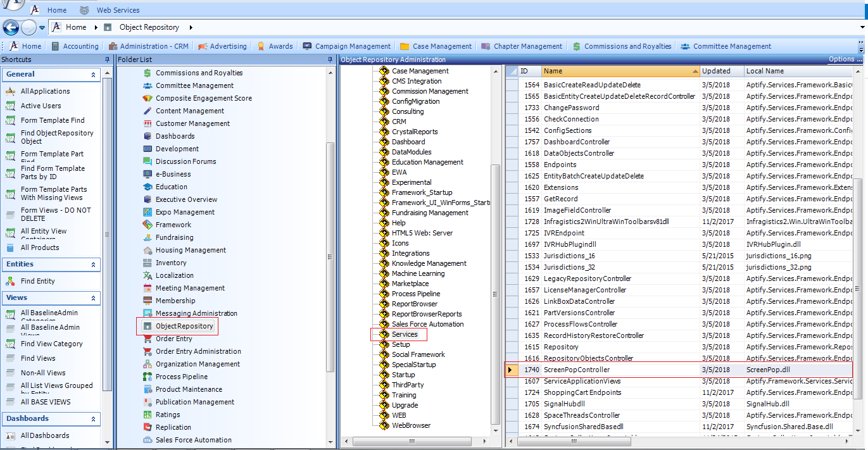This screenshot has width=868, height=450.
Task: Open All Dashboards shortcut
Action: pyautogui.click(x=45, y=435)
